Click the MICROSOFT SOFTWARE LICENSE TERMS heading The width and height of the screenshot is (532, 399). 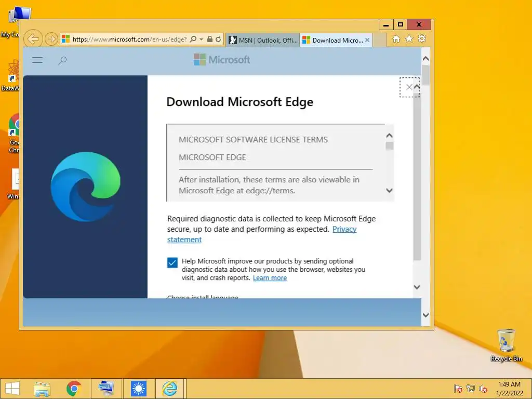(x=253, y=140)
